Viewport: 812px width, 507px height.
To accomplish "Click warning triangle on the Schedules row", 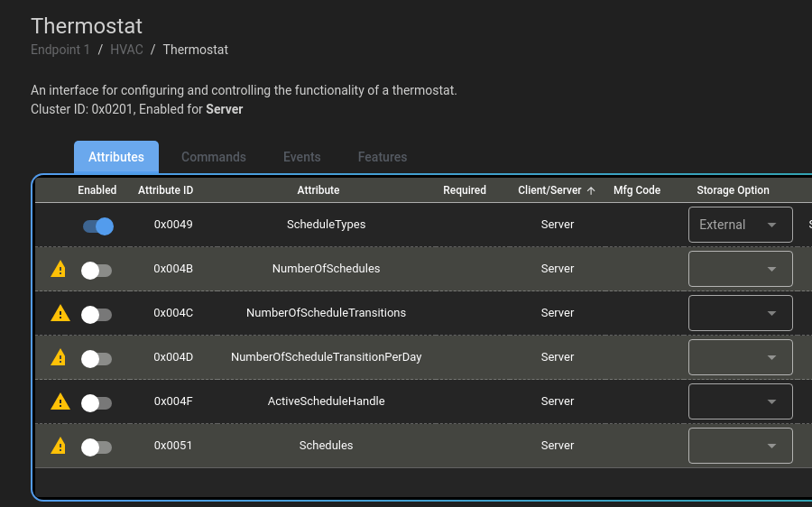I will click(x=59, y=446).
